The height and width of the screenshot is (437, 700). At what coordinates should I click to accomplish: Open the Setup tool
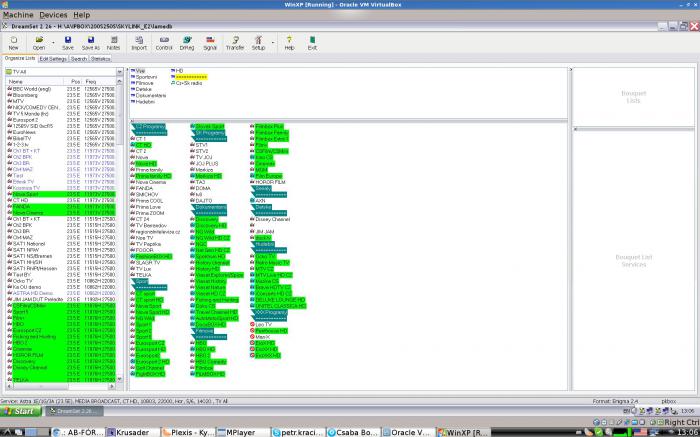point(258,43)
